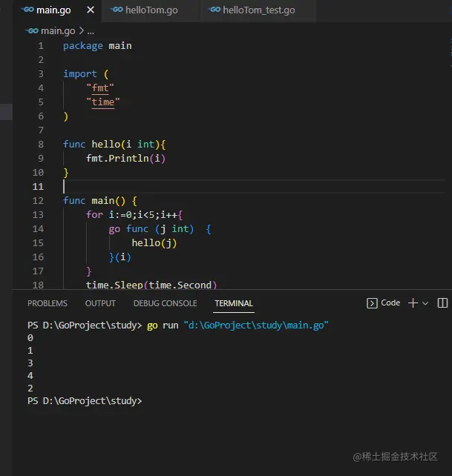Click the go run command in terminal
This screenshot has width=452, height=476.
[238, 325]
